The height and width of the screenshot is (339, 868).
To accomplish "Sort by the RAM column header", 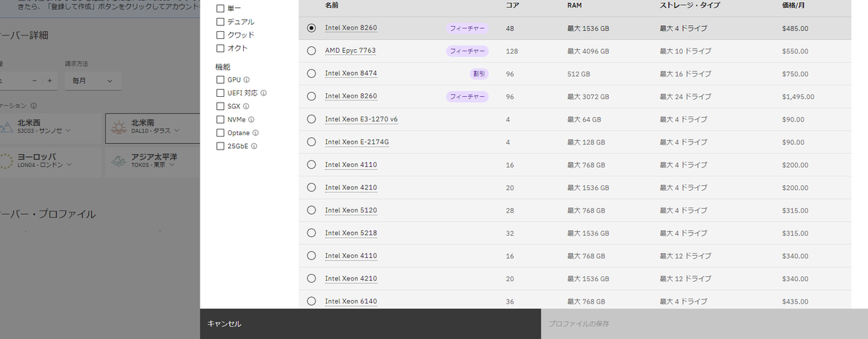I will click(574, 5).
